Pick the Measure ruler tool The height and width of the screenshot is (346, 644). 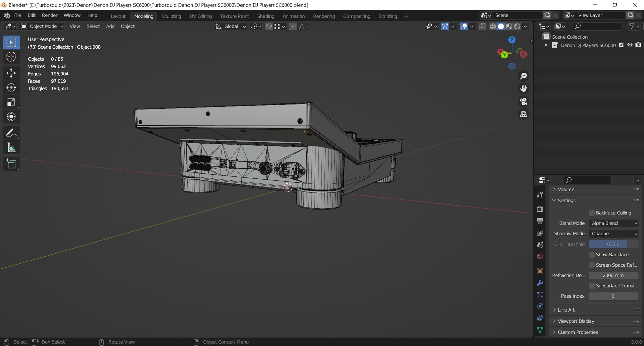[x=11, y=148]
